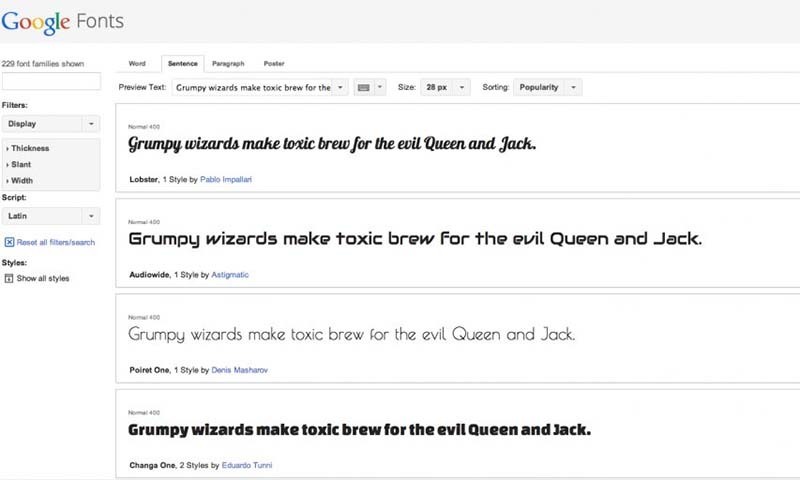Open the keyboard options dropdown arrow
Screen dimensions: 800x480
[x=380, y=87]
